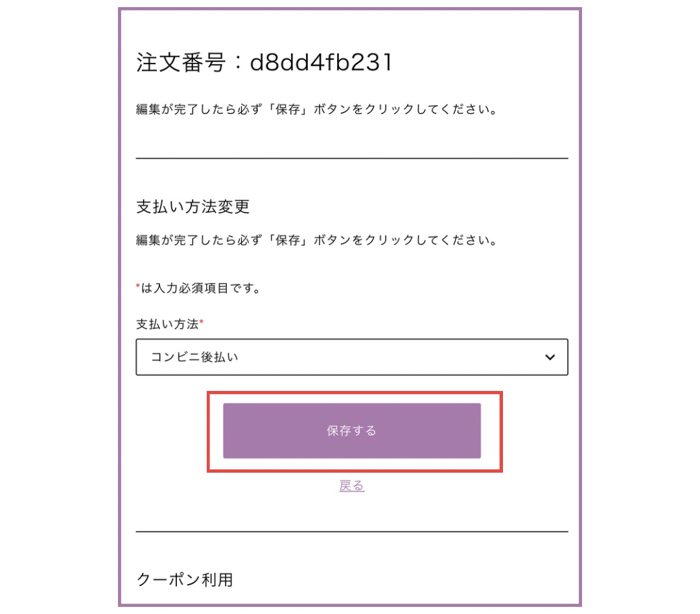Image resolution: width=700 pixels, height=614 pixels.
Task: Click the order ID d8dd4fb231
Action: coord(321,63)
